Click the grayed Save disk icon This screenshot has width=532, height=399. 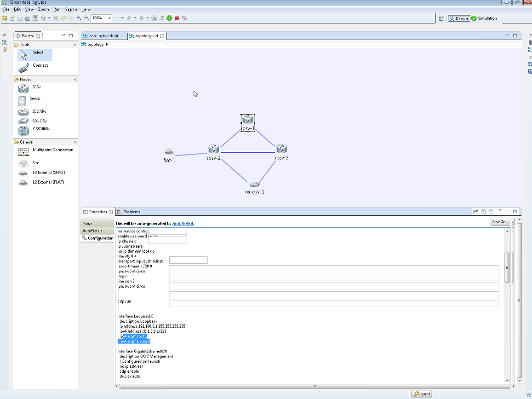coord(20,18)
